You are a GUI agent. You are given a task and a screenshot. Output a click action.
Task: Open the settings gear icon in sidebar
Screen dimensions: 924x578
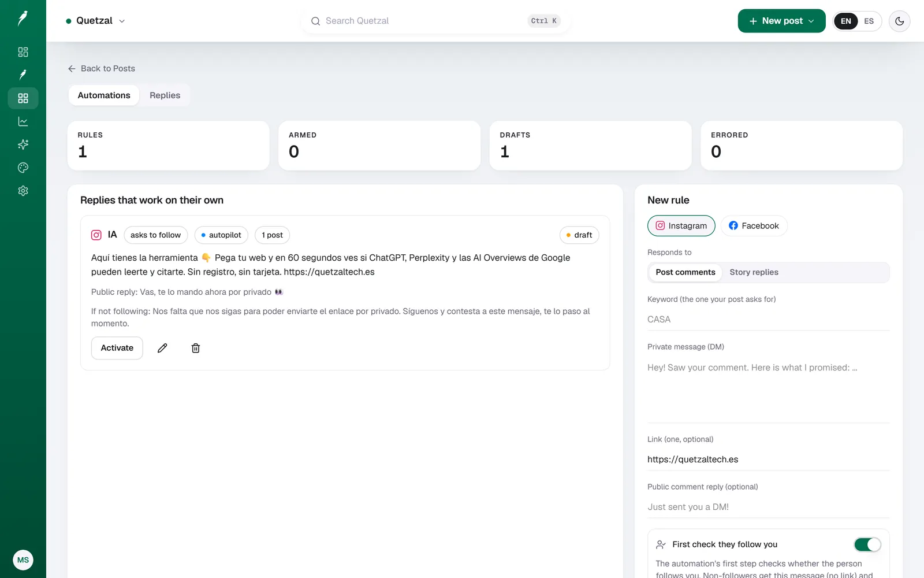(x=23, y=191)
